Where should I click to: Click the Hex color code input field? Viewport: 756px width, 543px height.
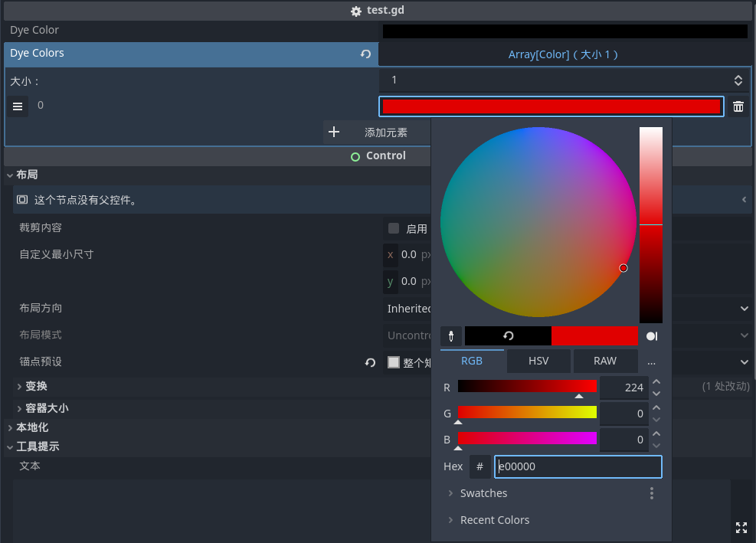578,466
